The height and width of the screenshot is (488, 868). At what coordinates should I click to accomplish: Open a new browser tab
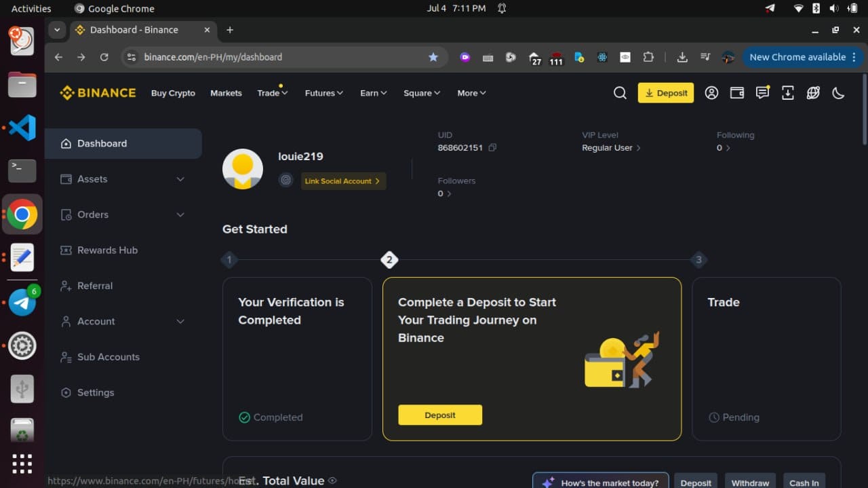point(230,30)
